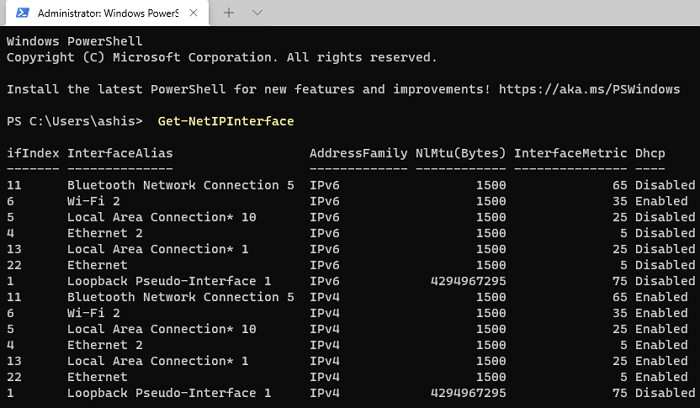Close the Administrator Windows PowerShell tab
The image size is (700, 408).
(193, 13)
